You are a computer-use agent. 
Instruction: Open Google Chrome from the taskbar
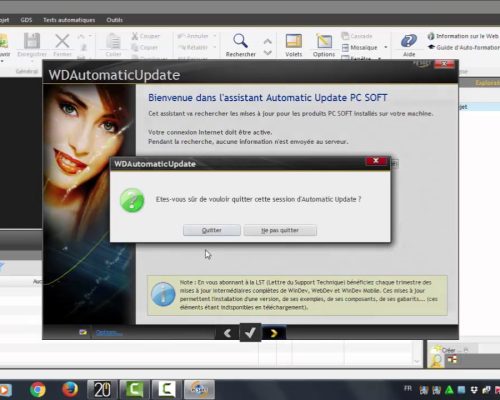tap(38, 389)
